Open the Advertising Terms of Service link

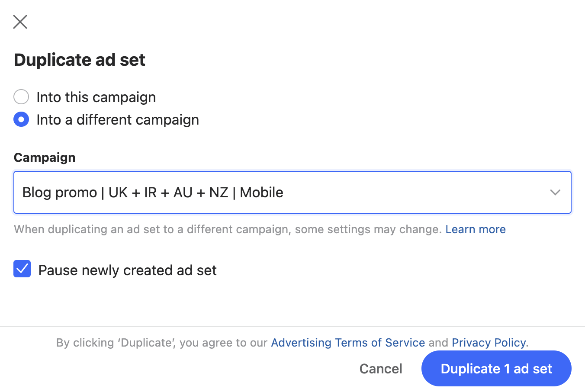coord(348,342)
